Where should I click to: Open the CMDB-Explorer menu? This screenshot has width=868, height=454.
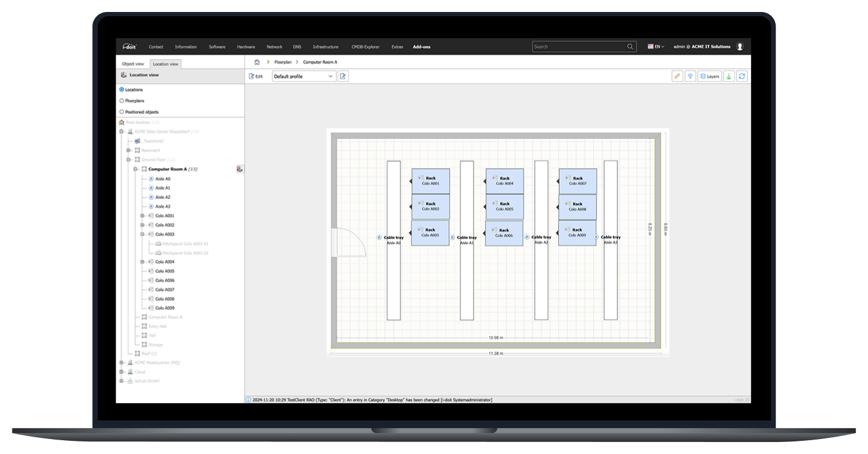(x=366, y=47)
